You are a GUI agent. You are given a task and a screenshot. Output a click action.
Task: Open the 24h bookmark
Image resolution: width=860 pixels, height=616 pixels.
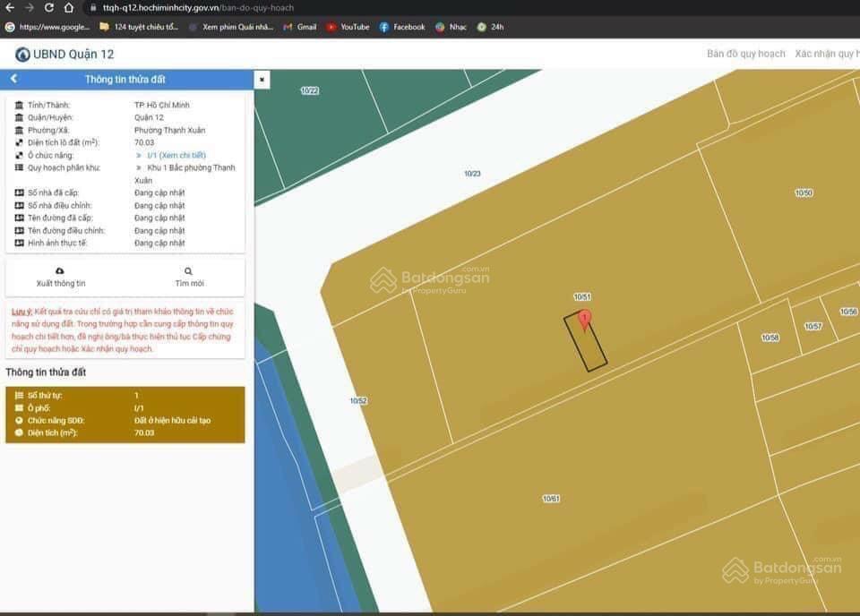(490, 27)
